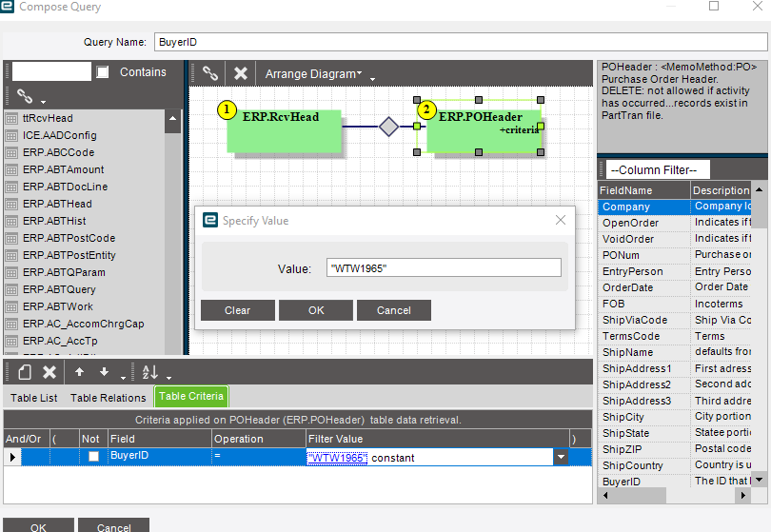Select the ERP.ABTHist table icon
The width and height of the screenshot is (771, 532).
point(11,221)
